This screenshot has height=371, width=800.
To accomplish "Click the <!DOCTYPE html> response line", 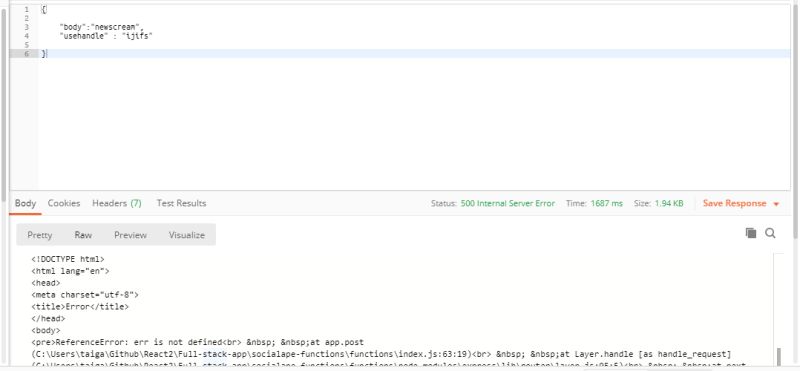I will coord(67,259).
